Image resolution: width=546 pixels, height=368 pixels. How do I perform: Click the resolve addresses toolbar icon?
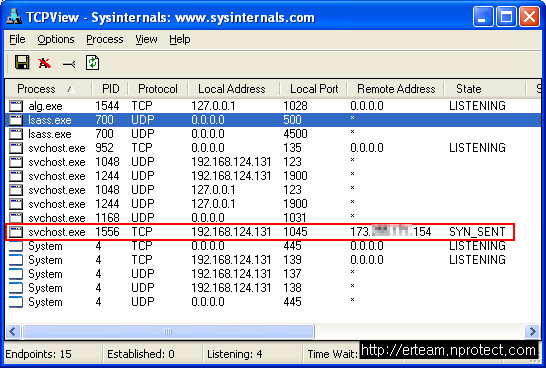[x=69, y=64]
